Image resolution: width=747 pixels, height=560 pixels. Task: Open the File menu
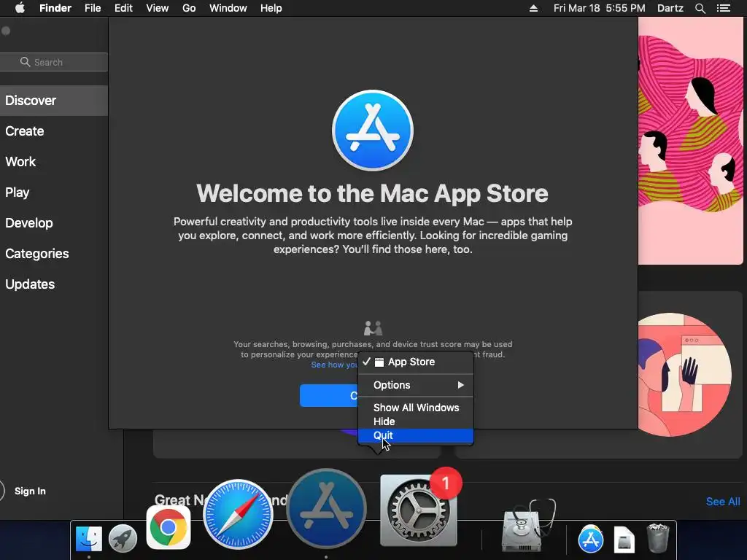(93, 8)
